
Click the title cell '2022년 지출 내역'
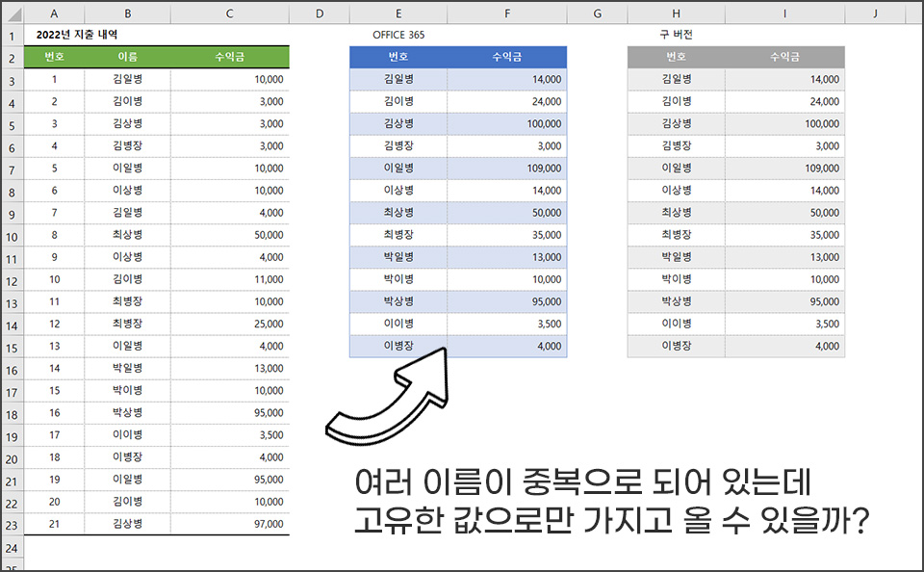(x=77, y=35)
